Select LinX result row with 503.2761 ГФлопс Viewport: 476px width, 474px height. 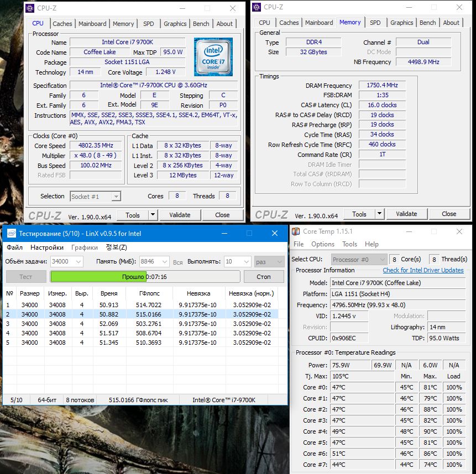140,324
